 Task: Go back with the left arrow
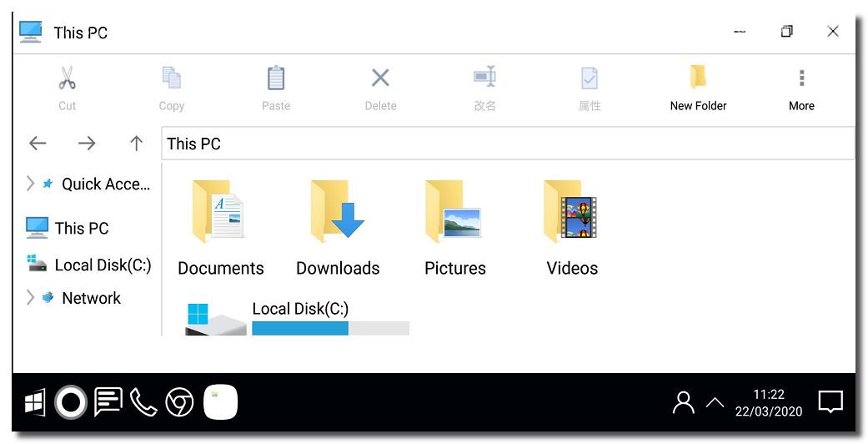(38, 144)
